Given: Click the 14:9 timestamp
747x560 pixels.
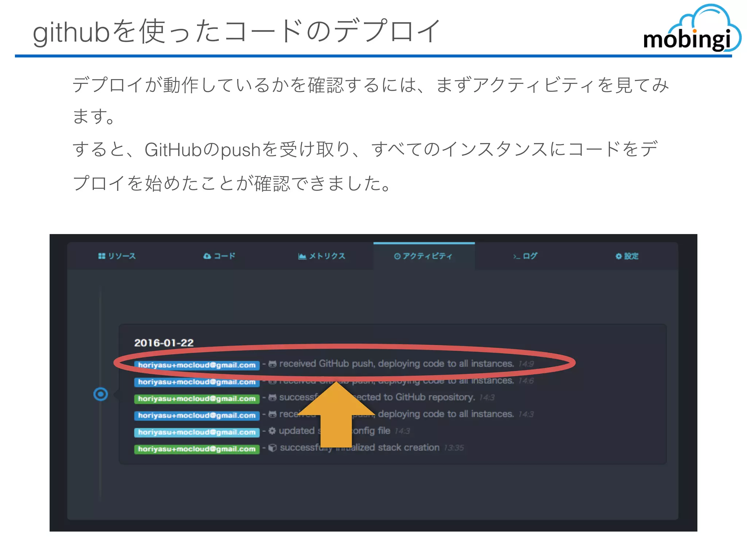Looking at the screenshot, I should coord(526,364).
